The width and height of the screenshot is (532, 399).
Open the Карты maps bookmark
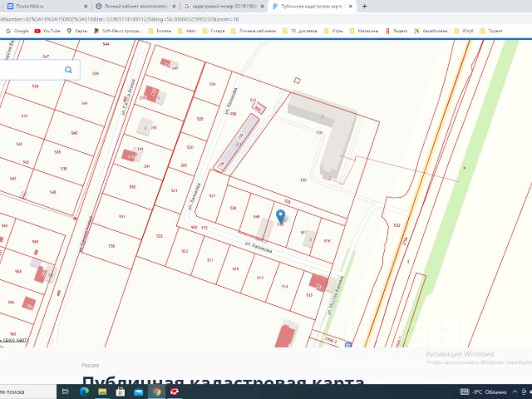tap(77, 31)
